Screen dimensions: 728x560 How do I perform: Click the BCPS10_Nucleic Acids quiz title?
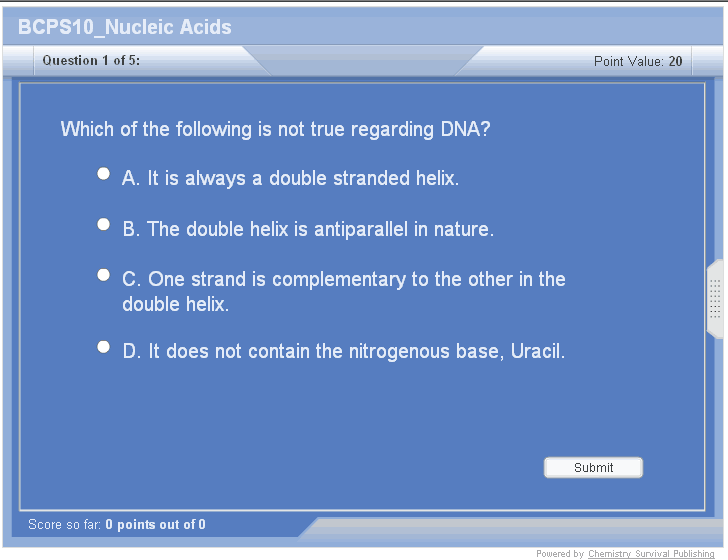click(x=125, y=27)
